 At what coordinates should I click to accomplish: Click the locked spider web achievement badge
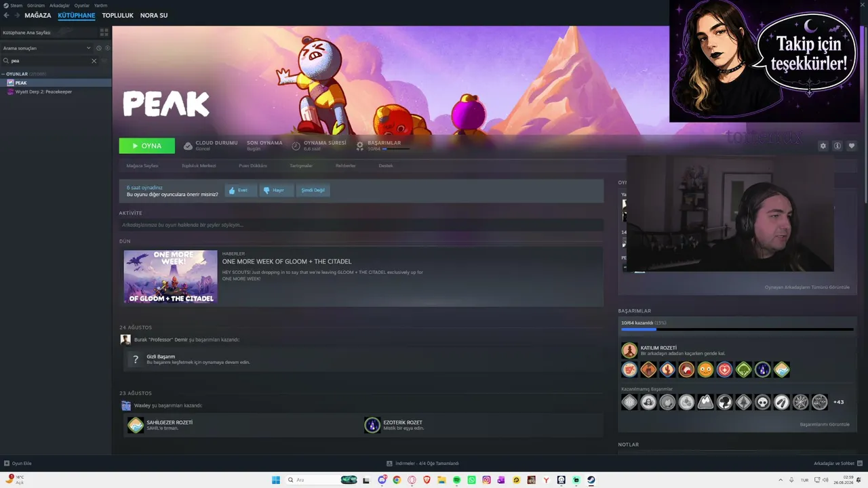pyautogui.click(x=800, y=402)
